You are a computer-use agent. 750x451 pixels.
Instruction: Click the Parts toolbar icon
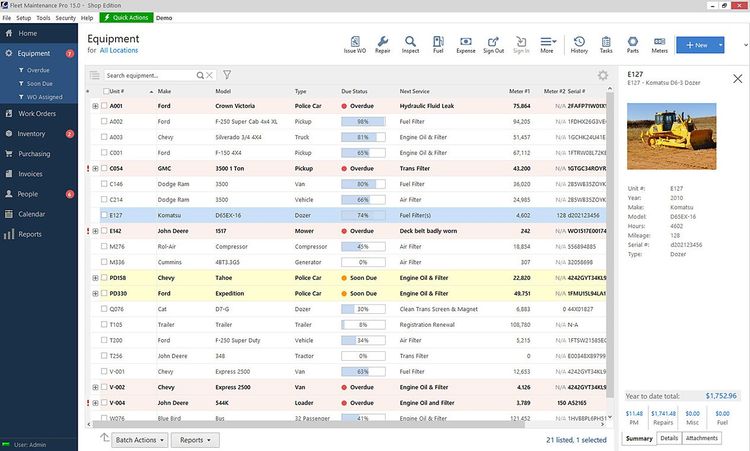(633, 43)
